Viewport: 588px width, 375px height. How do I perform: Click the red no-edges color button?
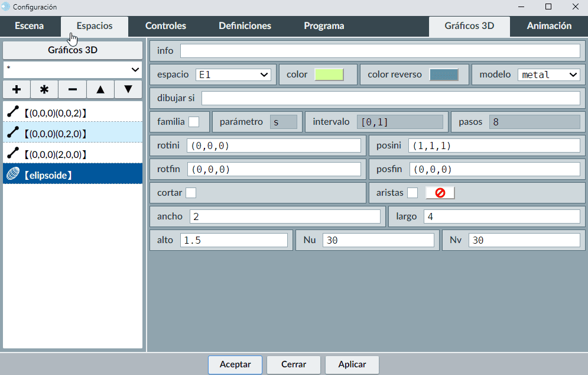(x=440, y=193)
